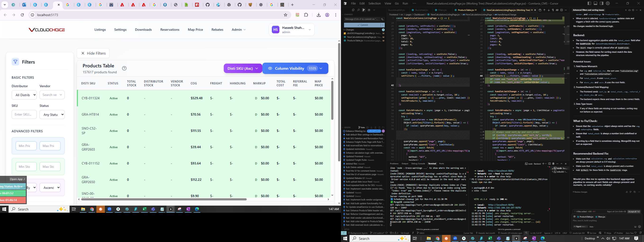
Task: Open Map Price in the navbar
Action: (195, 30)
